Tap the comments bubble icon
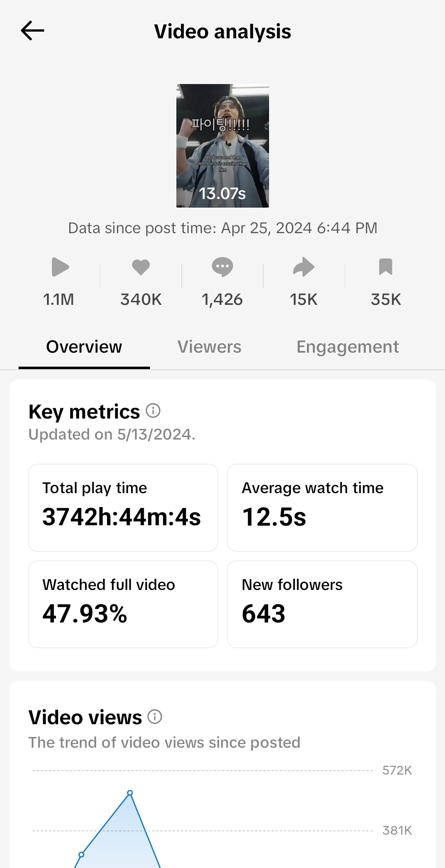445x868 pixels. pyautogui.click(x=222, y=267)
